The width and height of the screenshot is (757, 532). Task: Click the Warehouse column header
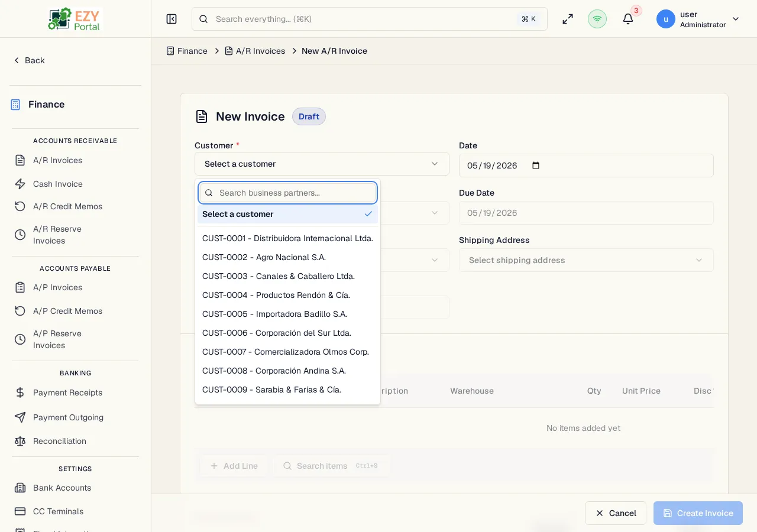pos(472,391)
